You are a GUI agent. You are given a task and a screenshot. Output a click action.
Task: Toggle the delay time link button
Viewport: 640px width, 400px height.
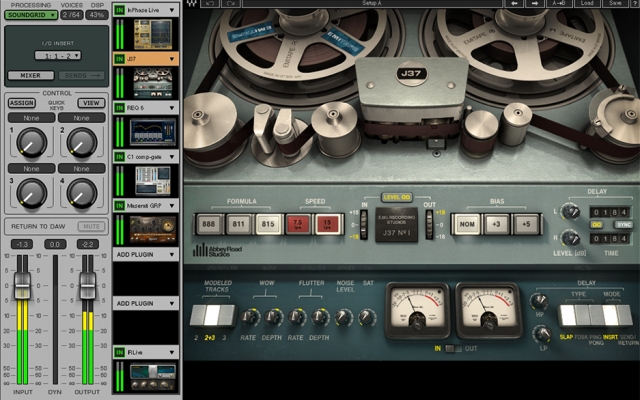pos(597,225)
